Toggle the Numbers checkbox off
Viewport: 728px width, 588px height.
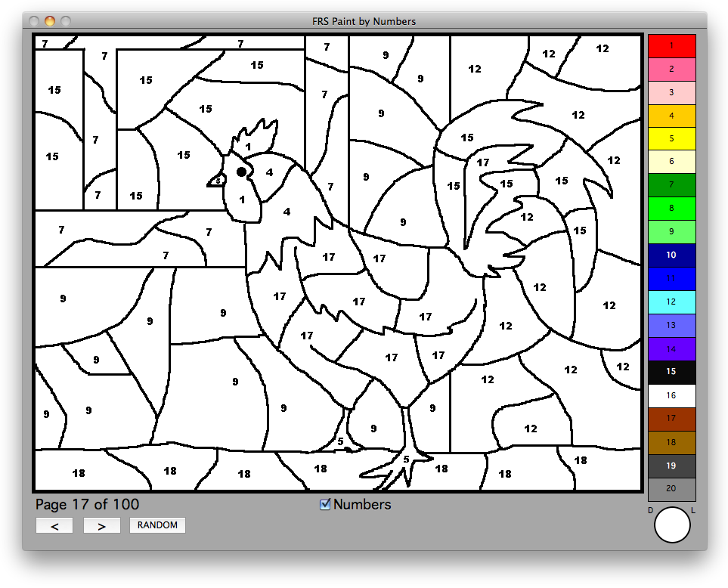[x=326, y=504]
